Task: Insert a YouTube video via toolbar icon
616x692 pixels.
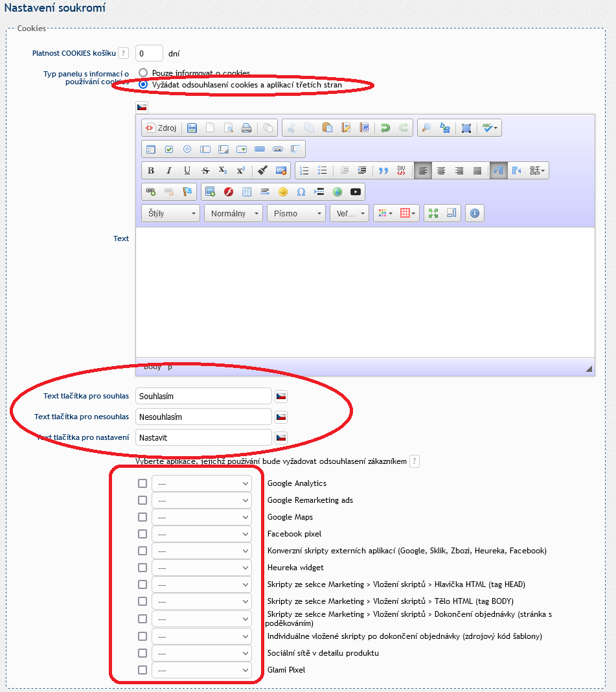Action: 356,192
